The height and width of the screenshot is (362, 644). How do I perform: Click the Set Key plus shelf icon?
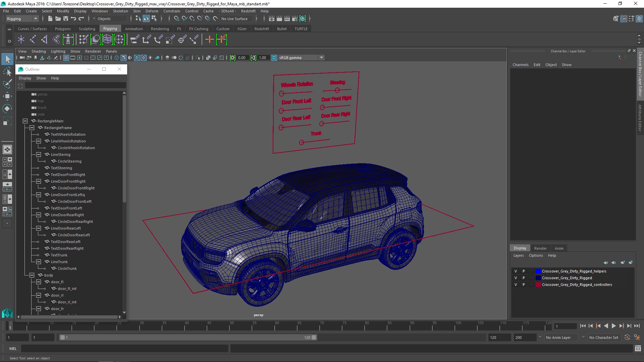(x=209, y=40)
